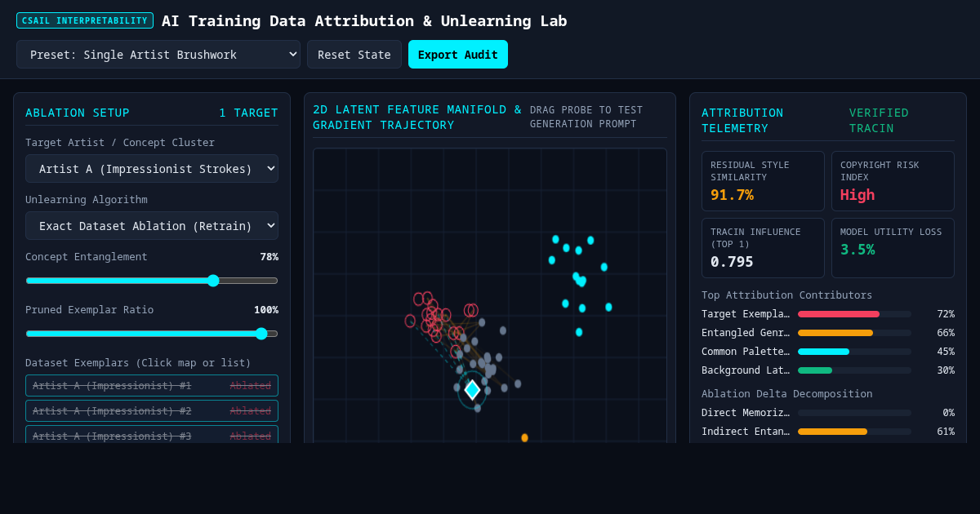980x514 pixels.
Task: Click the 100% Pruned Exemplar value
Action: pyautogui.click(x=266, y=310)
